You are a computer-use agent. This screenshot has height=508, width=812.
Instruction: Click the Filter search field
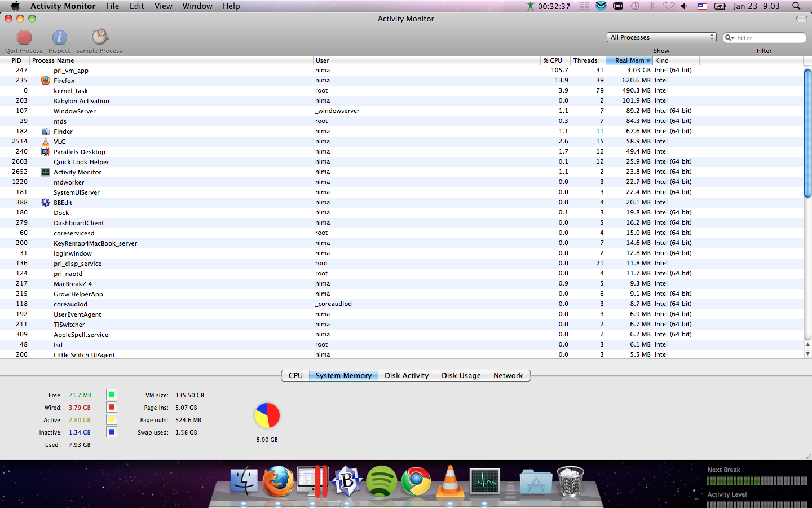pos(765,37)
